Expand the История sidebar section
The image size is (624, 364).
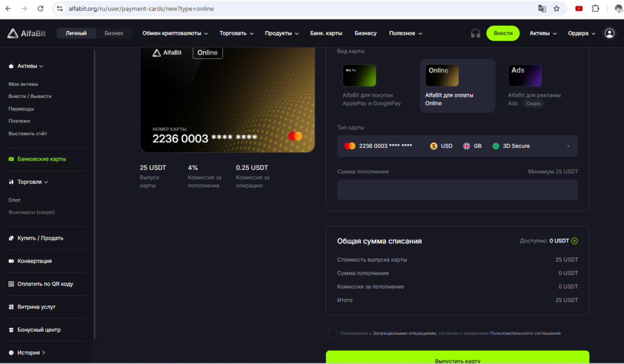coord(28,352)
